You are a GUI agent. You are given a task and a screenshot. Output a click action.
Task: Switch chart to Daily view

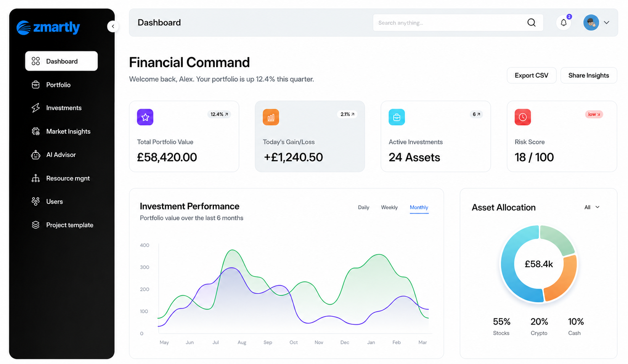point(363,207)
